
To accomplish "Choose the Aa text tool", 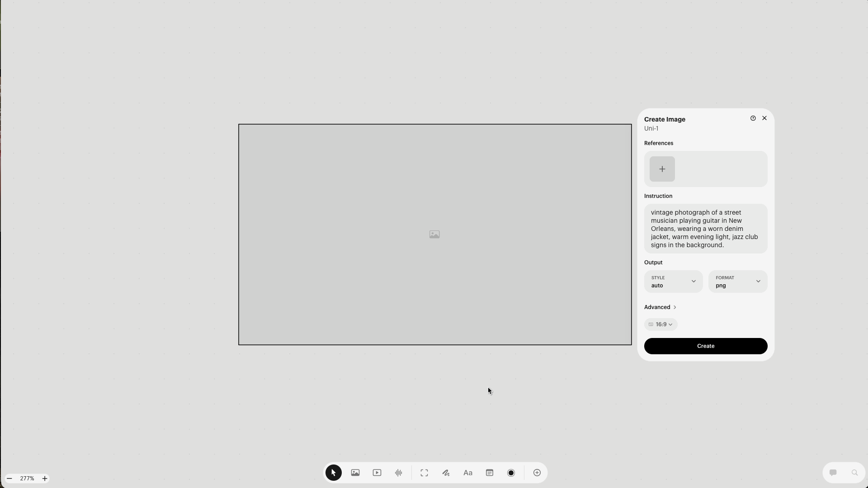I will pyautogui.click(x=468, y=473).
